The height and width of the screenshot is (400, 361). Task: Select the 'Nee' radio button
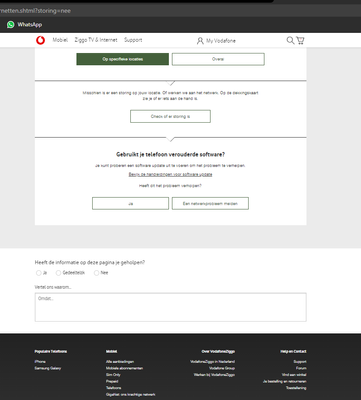tap(96, 273)
